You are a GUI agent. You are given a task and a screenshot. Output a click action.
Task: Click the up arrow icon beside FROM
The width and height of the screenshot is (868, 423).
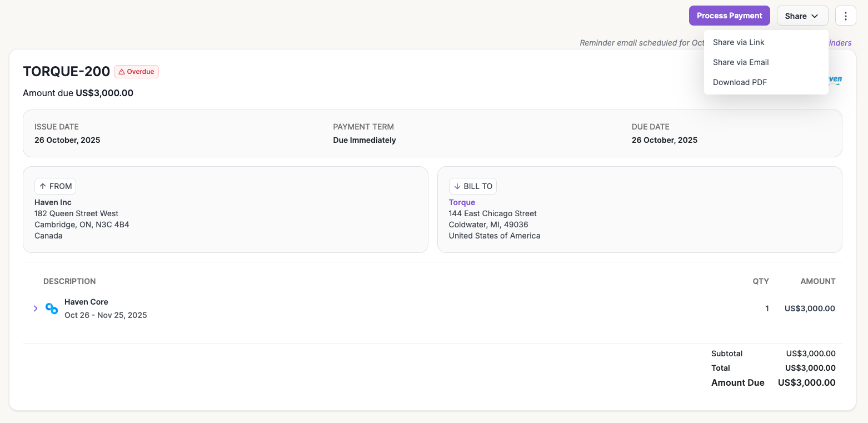[x=43, y=186]
